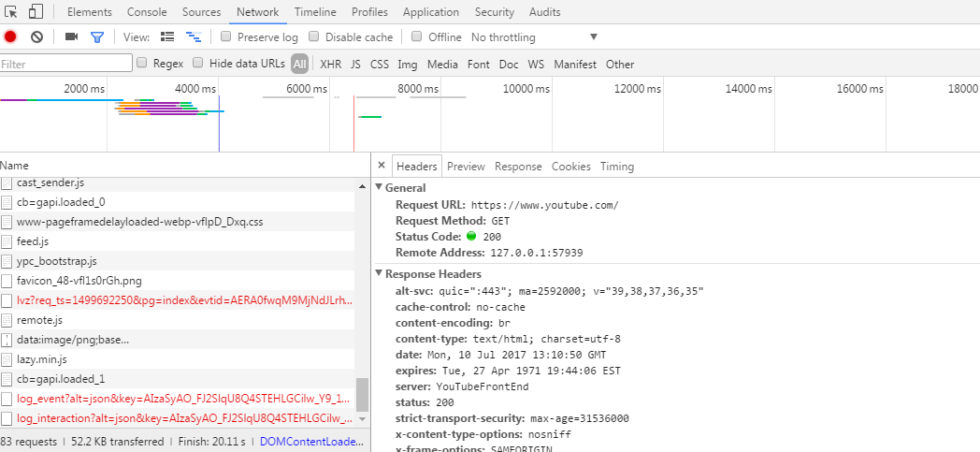
Task: Toggle the device toolbar icon
Action: tap(36, 12)
